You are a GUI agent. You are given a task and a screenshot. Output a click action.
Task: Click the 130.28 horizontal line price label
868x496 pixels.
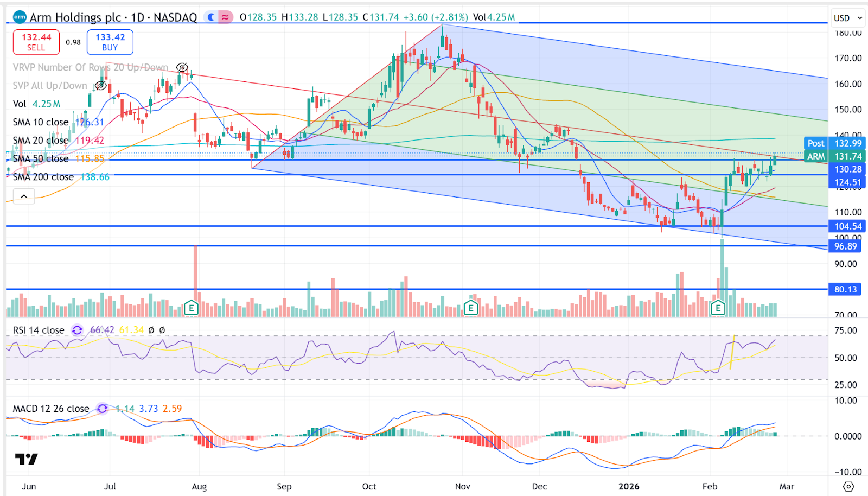click(x=848, y=169)
